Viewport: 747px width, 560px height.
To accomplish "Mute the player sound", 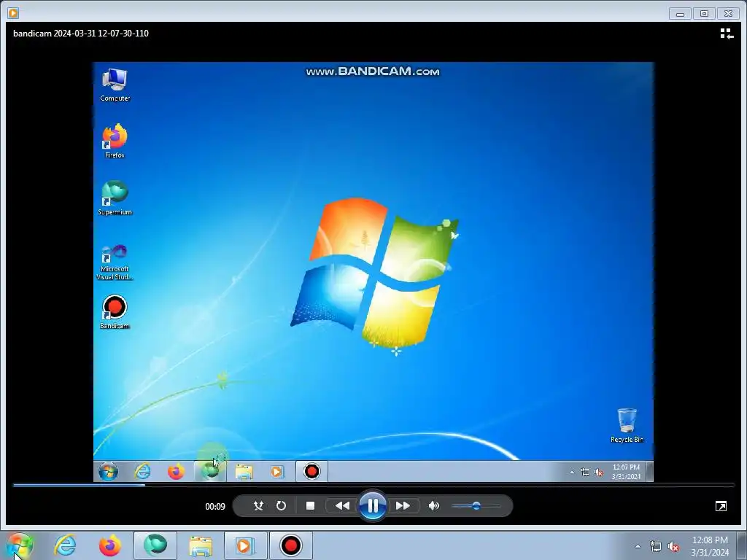I will 433,506.
